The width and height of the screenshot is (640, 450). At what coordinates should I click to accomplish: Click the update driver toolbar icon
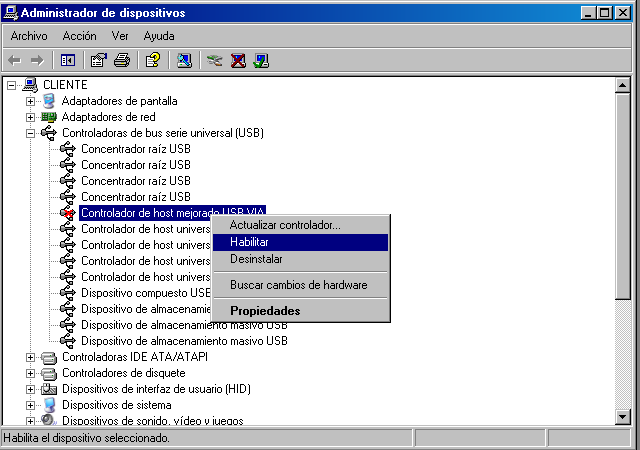tap(214, 61)
